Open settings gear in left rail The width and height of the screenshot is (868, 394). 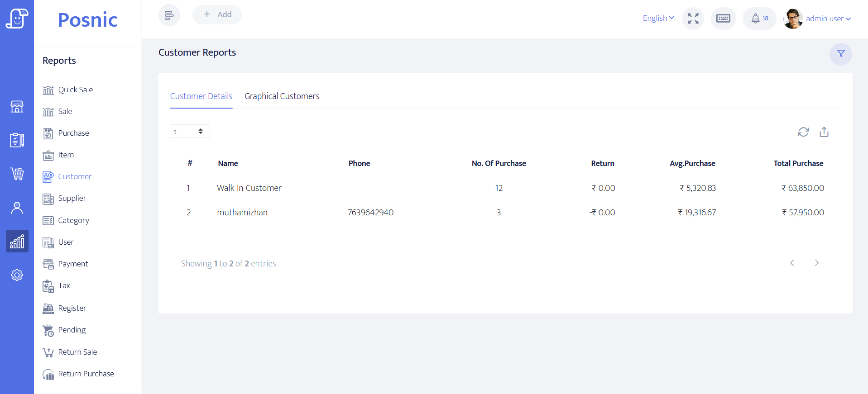click(x=17, y=275)
